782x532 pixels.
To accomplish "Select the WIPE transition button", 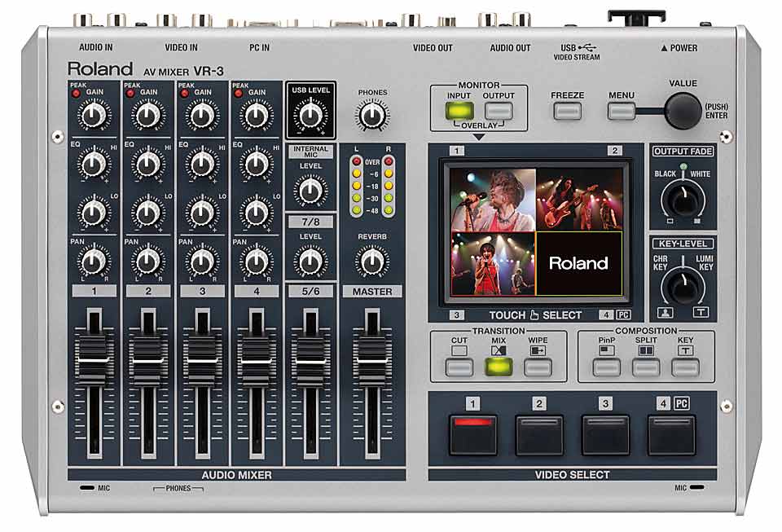I will (x=538, y=367).
